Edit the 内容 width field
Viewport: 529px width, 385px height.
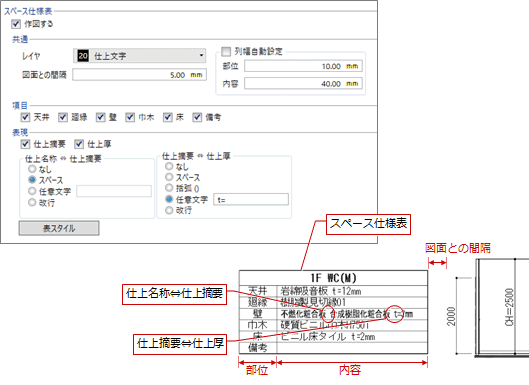(303, 83)
